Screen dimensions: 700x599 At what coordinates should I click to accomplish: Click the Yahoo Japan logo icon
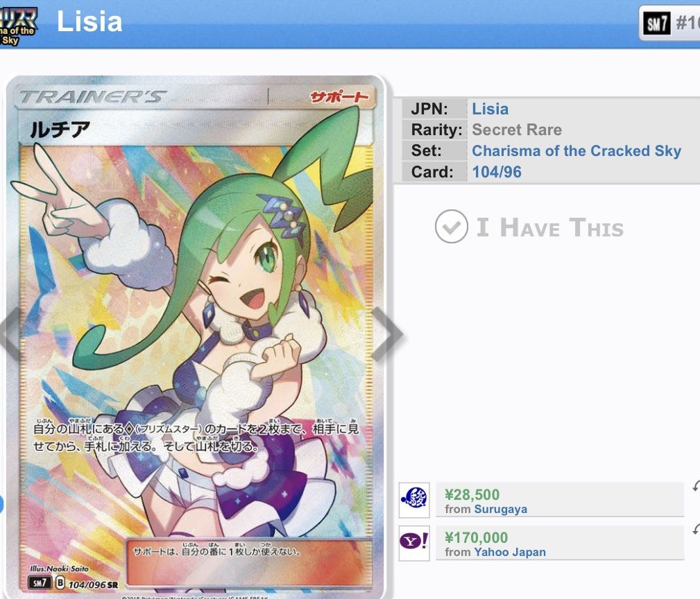pos(414,542)
